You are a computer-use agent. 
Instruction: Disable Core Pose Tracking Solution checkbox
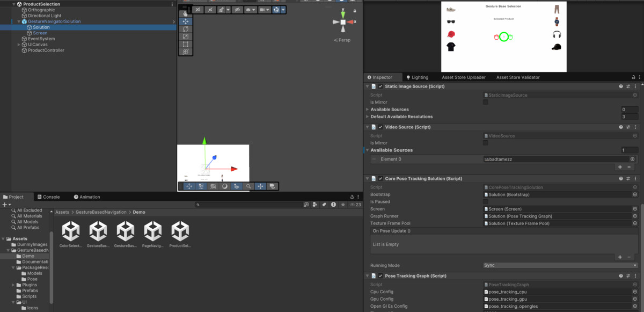click(380, 179)
